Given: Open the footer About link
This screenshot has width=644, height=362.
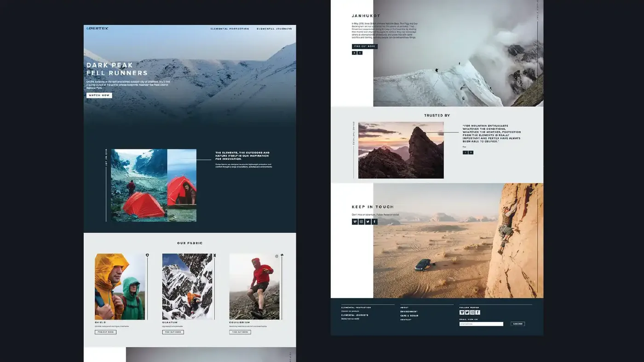Looking at the screenshot, I should [x=404, y=307].
